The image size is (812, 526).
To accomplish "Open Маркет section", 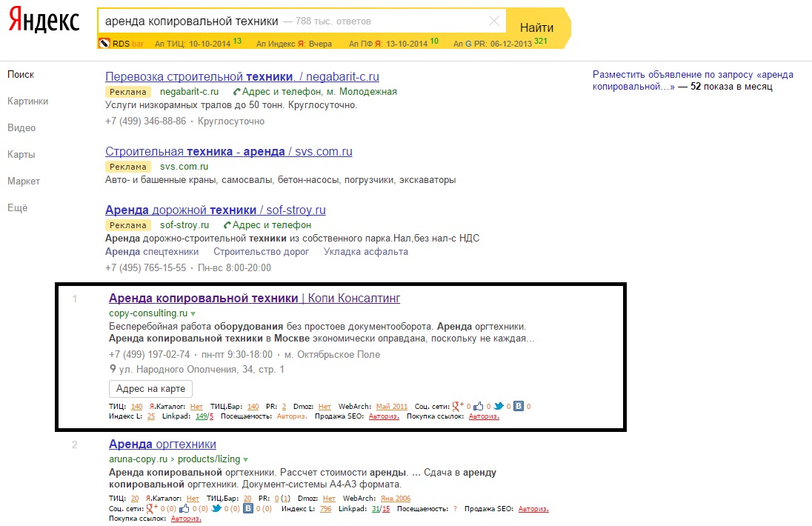I will [23, 182].
